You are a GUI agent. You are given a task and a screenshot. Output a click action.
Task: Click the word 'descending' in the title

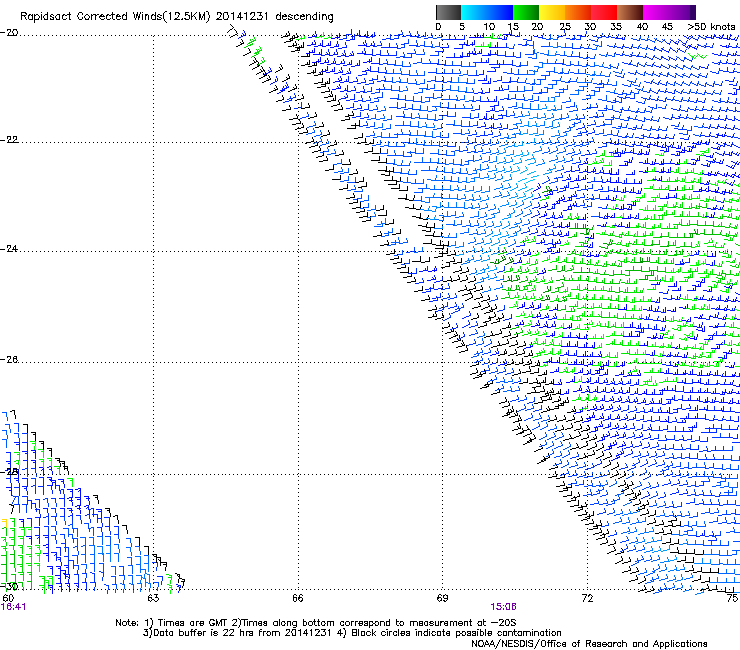pos(304,17)
